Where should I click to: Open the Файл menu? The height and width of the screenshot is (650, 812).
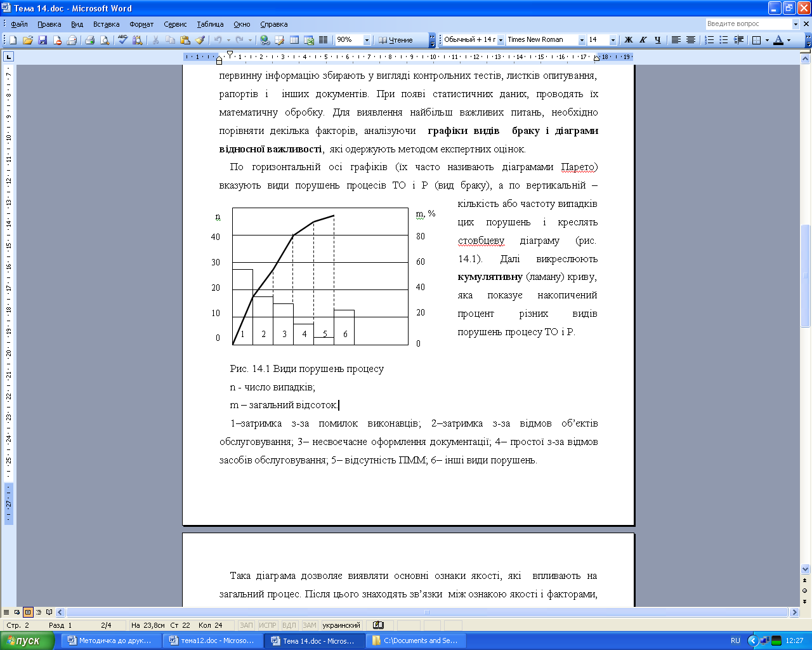pyautogui.click(x=19, y=24)
